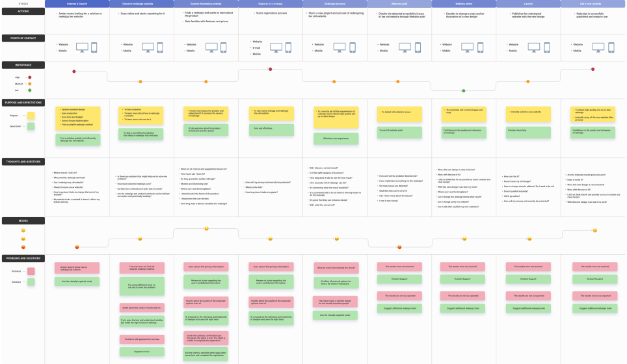Click 'Starts registration process' action text

click(x=271, y=13)
